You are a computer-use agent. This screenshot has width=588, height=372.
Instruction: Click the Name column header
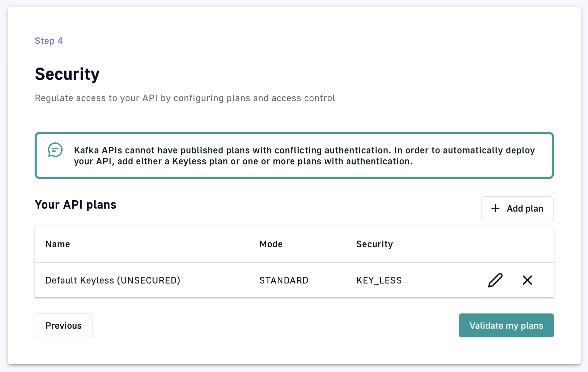[x=58, y=244]
